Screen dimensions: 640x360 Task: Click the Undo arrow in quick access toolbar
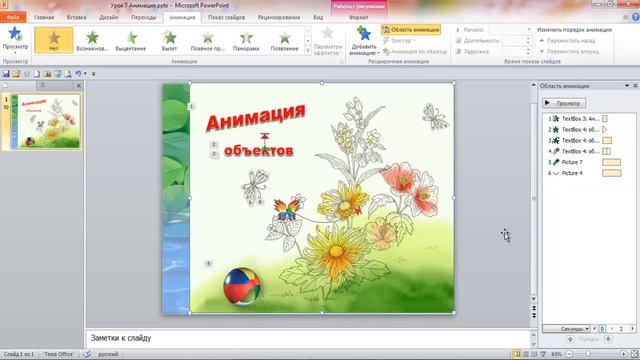point(78,74)
